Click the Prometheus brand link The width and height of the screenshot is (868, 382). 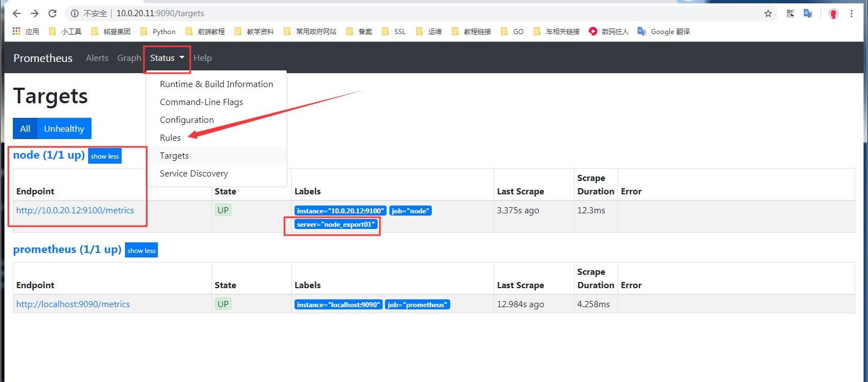click(43, 58)
